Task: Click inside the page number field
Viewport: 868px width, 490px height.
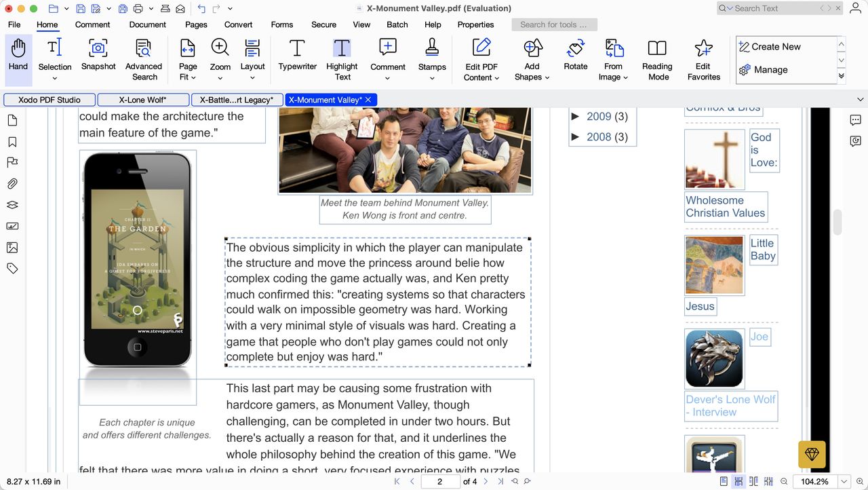Action: (x=439, y=481)
